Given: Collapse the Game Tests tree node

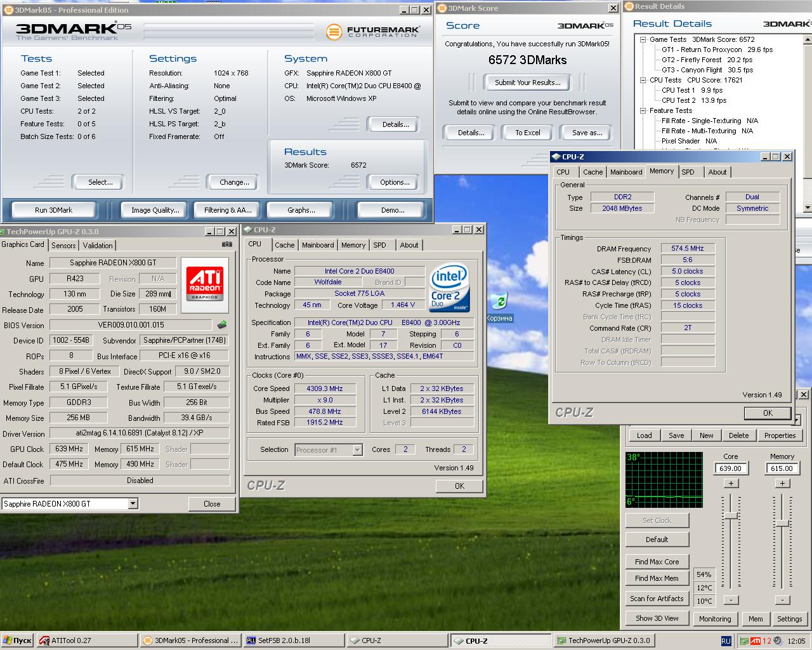Looking at the screenshot, I should tap(643, 39).
